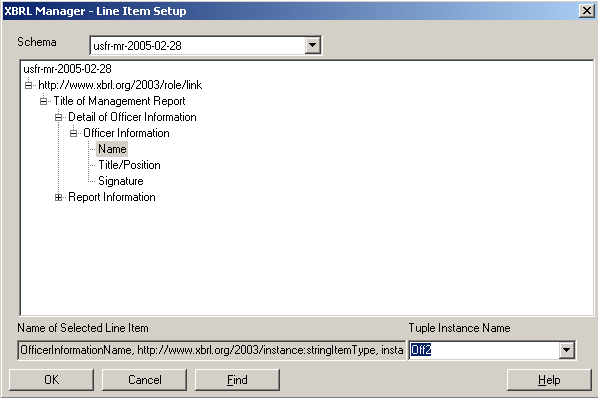The width and height of the screenshot is (598, 398).
Task: Open the Schema dropdown arrow
Action: [312, 45]
